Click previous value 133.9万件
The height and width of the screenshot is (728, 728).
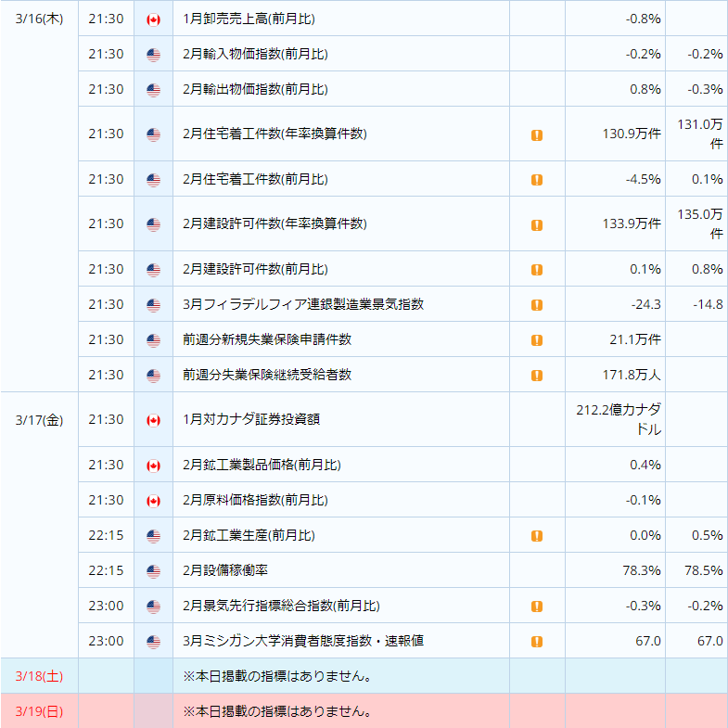(x=632, y=224)
